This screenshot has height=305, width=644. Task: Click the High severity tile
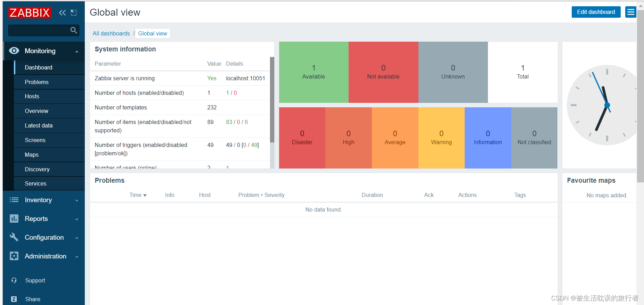point(349,138)
